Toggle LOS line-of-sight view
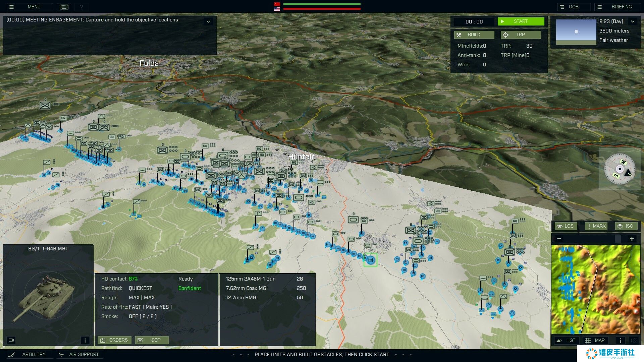Viewport: 644px width, 362px height. 565,226
